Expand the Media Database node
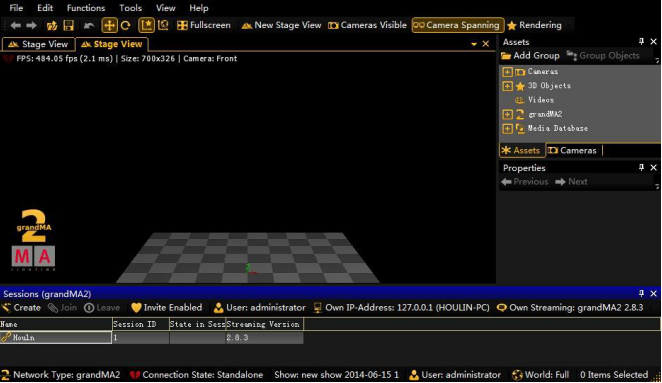This screenshot has width=662, height=383. [507, 128]
